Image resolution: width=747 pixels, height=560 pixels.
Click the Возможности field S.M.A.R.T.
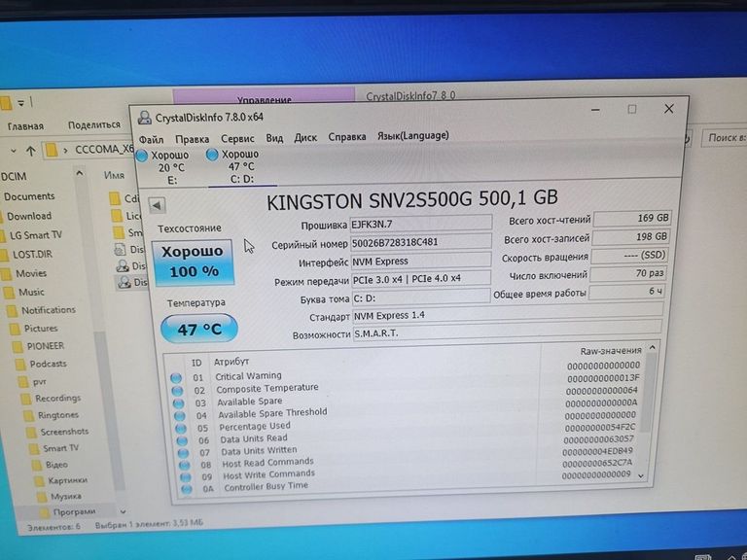pyautogui.click(x=507, y=331)
